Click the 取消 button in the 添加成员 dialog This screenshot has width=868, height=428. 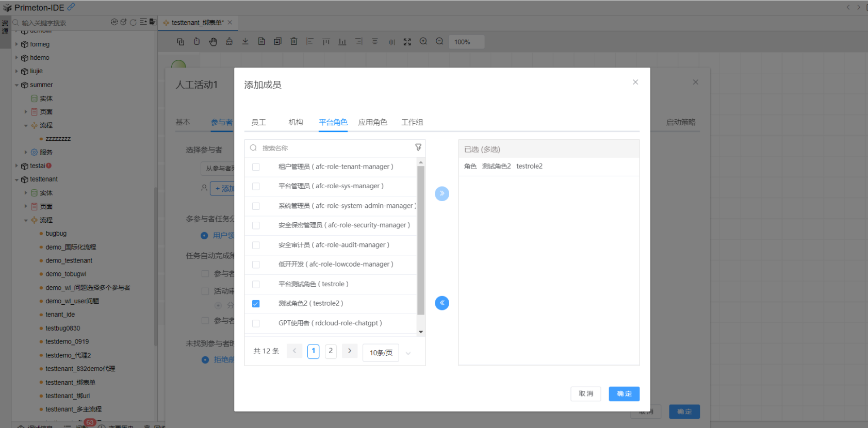[585, 393]
